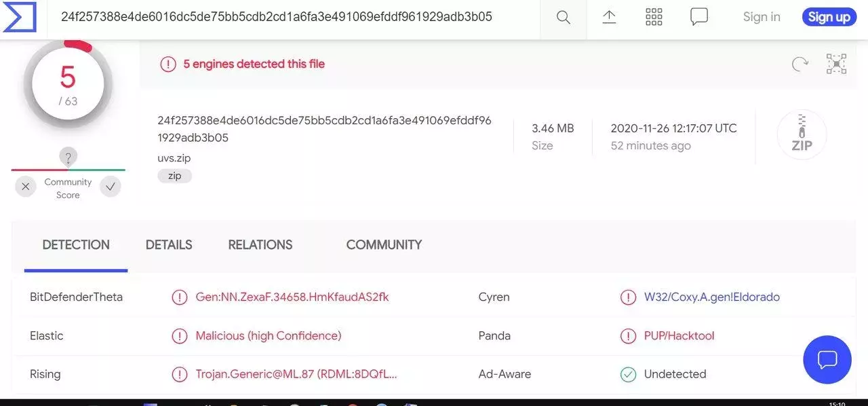Click the green check icon for Ad-Aware

[x=628, y=374]
